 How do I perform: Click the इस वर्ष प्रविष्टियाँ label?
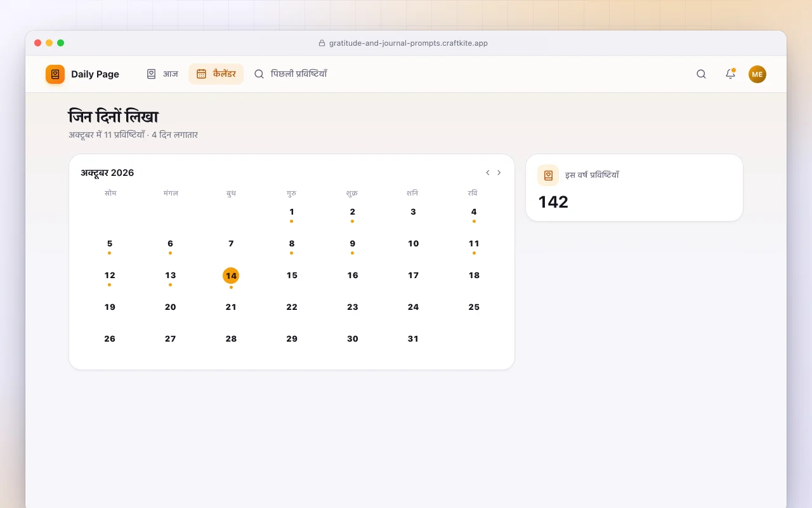click(x=592, y=175)
